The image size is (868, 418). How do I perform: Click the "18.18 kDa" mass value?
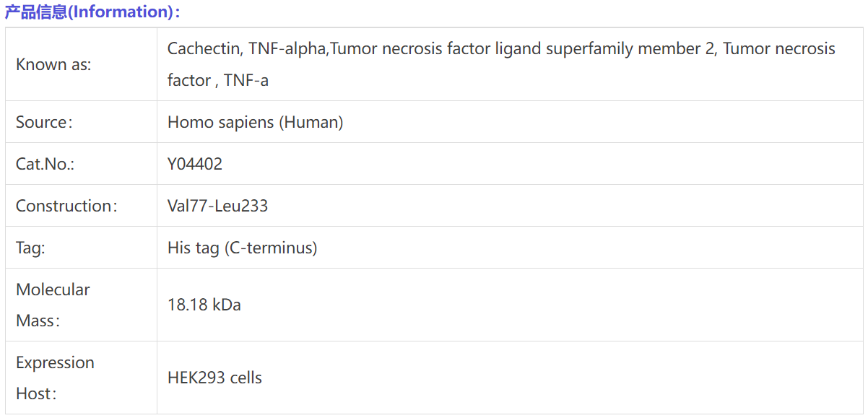pos(204,305)
